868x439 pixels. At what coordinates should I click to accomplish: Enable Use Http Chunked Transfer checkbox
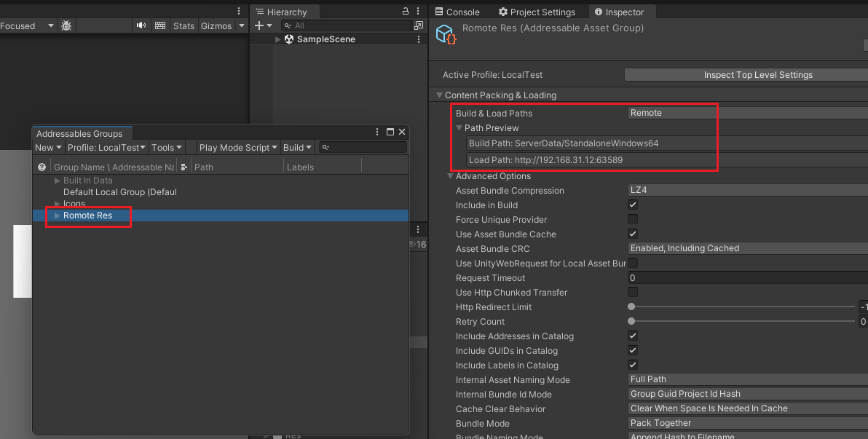pyautogui.click(x=633, y=292)
